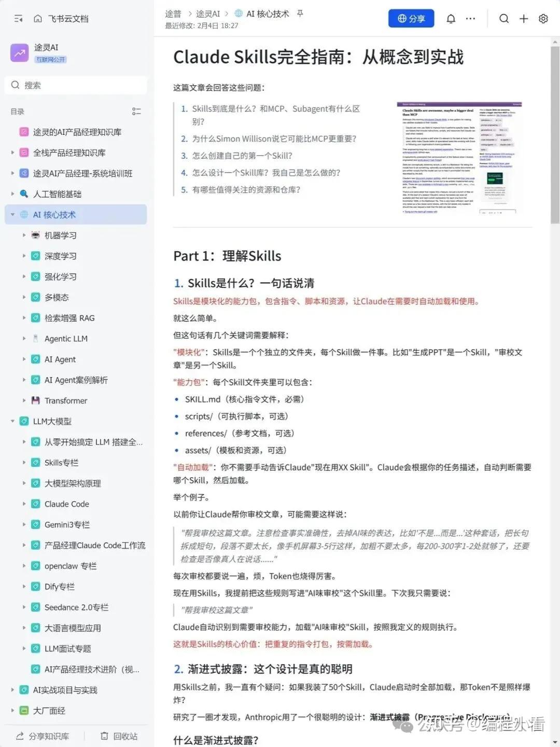Select the globe icon before AI 核心技术 breadcrumb
The width and height of the screenshot is (560, 747).
coord(239,13)
